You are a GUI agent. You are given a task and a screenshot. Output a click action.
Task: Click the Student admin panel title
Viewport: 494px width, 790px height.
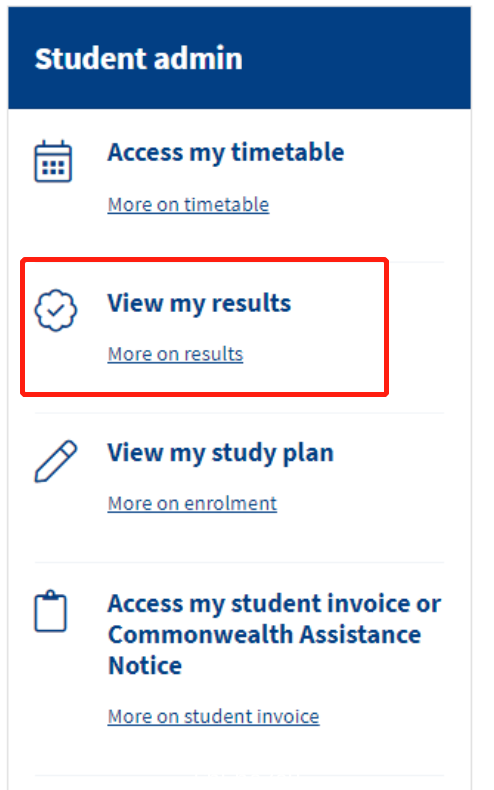(x=139, y=58)
